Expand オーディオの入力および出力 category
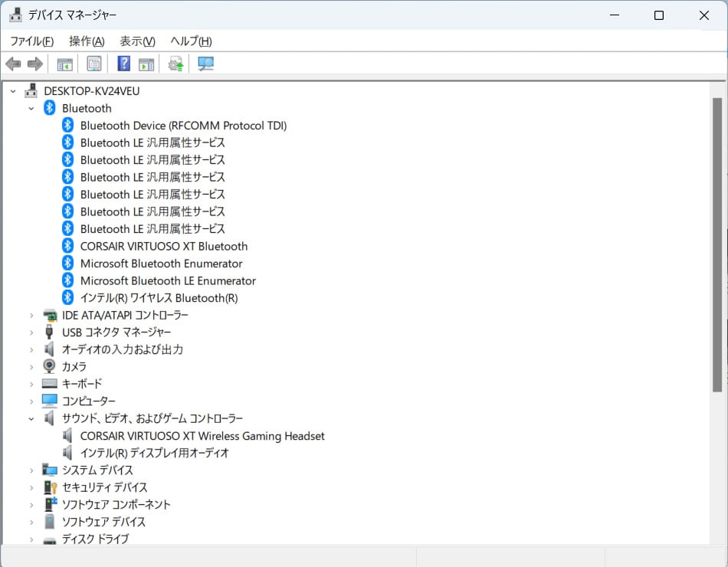The width and height of the screenshot is (728, 567). [x=31, y=350]
